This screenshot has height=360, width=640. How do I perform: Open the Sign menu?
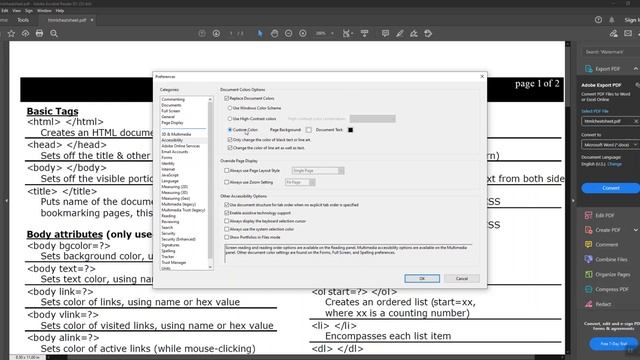(x=29, y=11)
